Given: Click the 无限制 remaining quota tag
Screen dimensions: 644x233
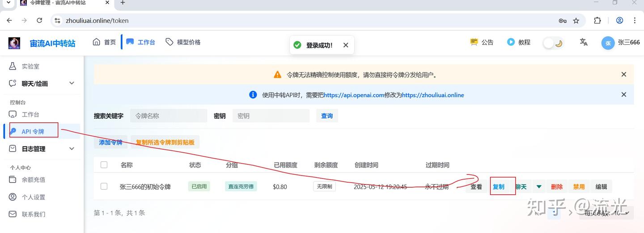Looking at the screenshot, I should point(324,186).
